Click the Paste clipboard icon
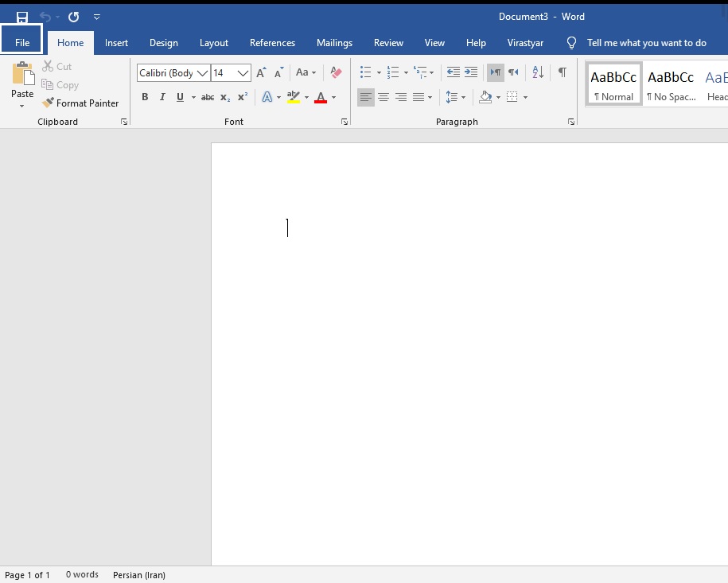Viewport: 728px width, 583px height. click(x=22, y=74)
